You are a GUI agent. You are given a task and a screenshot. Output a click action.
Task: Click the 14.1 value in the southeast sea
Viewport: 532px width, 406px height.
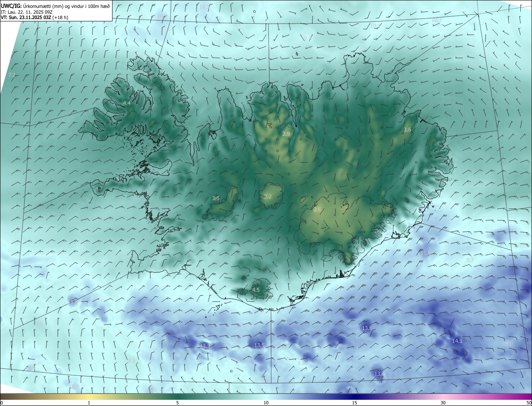[x=457, y=341]
